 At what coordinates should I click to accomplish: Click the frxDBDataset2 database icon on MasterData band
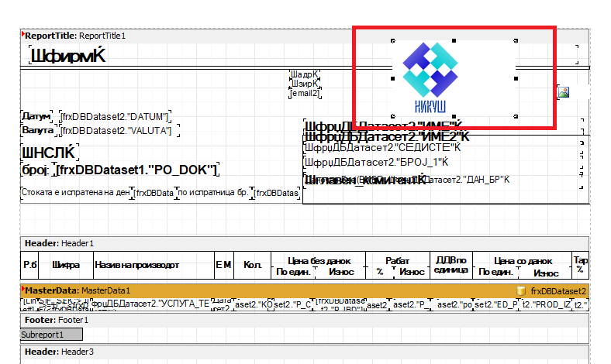click(521, 290)
